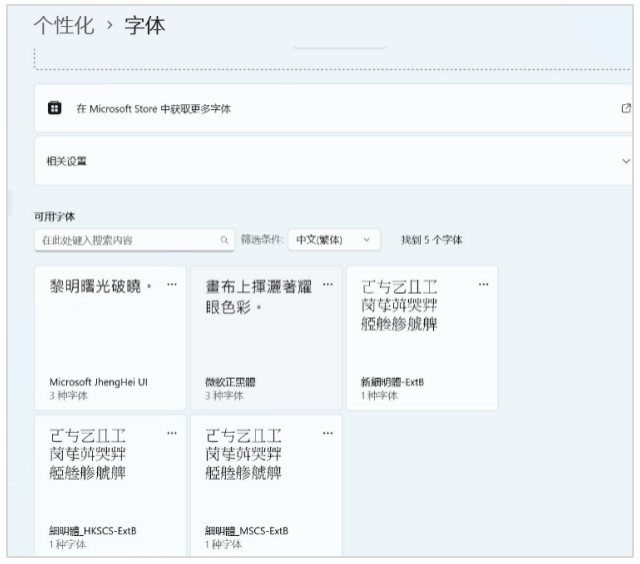Click 3 种字体 under Microsoft JhengHei UI
This screenshot has width=640, height=564.
click(x=69, y=395)
